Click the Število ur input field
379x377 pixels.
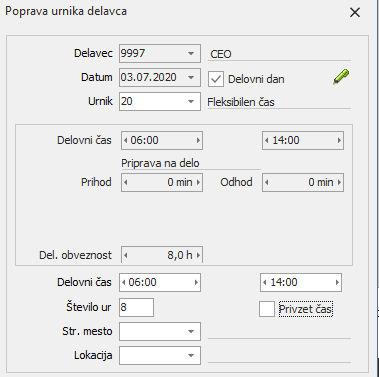pos(136,307)
